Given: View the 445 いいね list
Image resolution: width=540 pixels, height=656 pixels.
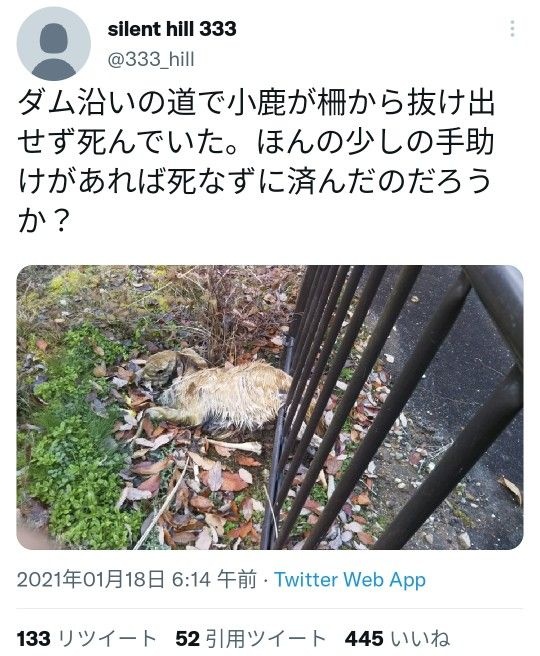Looking at the screenshot, I should click(397, 639).
